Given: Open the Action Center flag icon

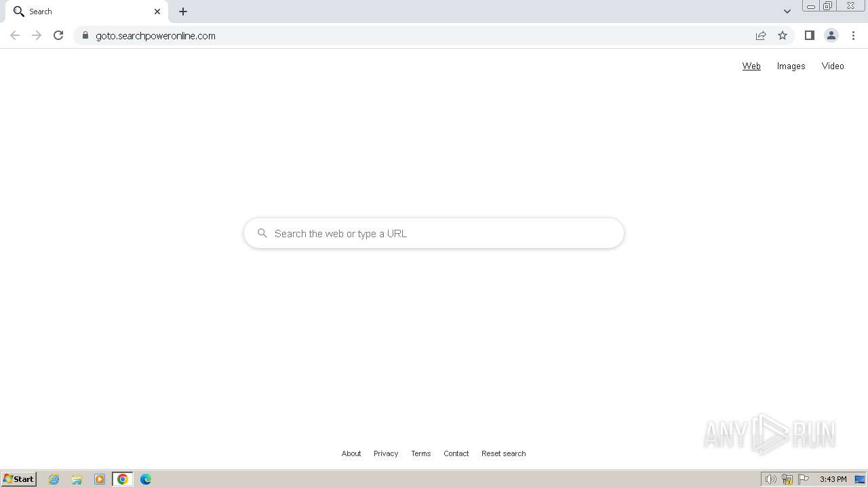Looking at the screenshot, I should [x=804, y=479].
